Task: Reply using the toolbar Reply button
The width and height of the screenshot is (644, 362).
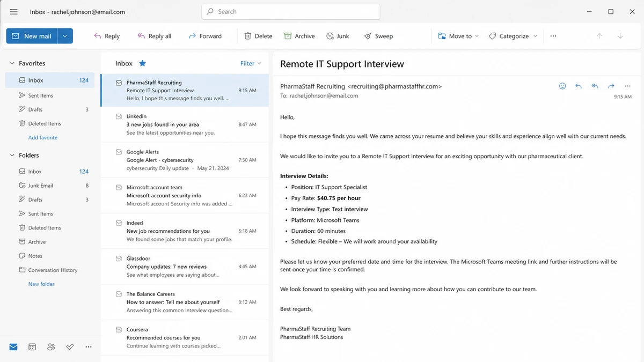Action: (x=107, y=36)
